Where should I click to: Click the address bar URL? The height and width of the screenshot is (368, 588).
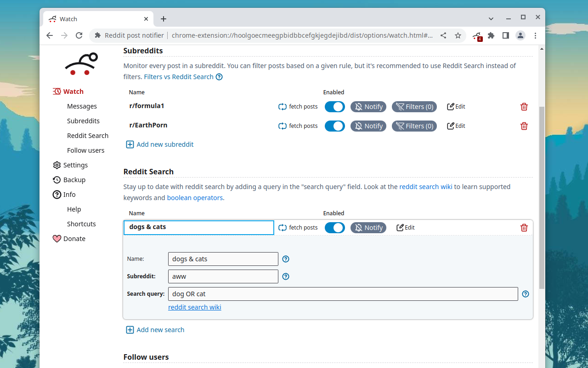point(302,35)
